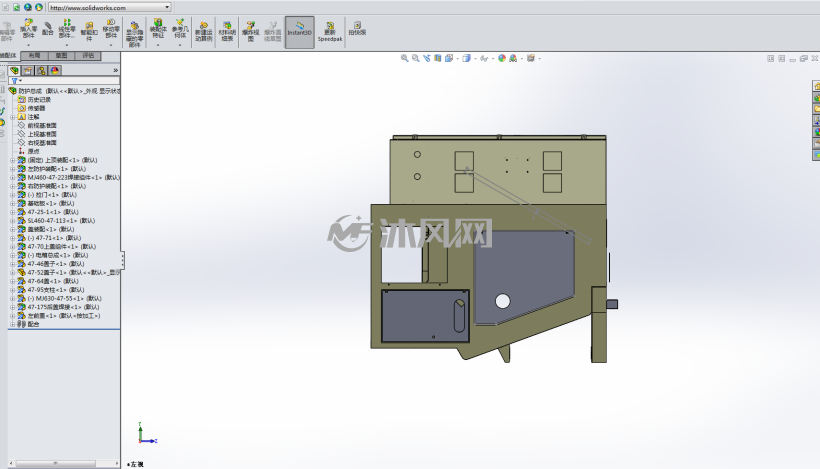Open the Reference Geometry (参考几何体) tool
This screenshot has height=469, width=820.
coord(180,29)
